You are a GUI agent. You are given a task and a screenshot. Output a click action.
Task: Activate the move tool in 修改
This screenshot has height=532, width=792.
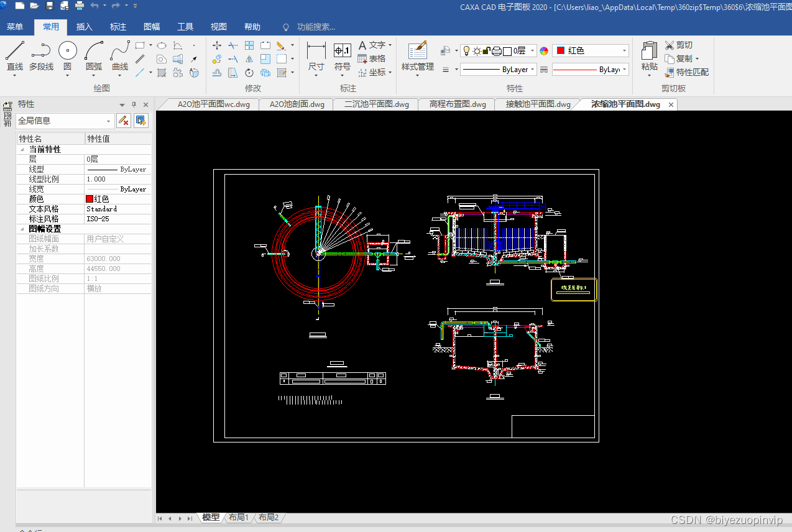tap(217, 45)
